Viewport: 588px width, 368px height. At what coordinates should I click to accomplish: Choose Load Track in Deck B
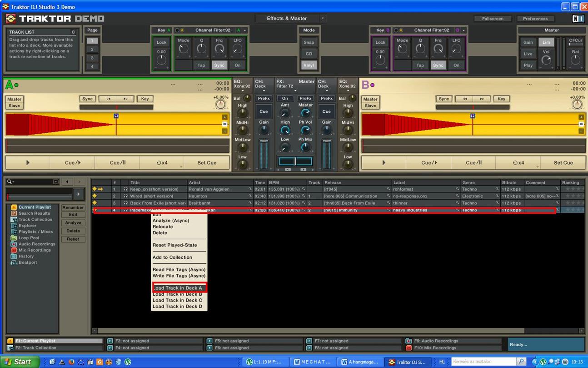click(x=178, y=294)
